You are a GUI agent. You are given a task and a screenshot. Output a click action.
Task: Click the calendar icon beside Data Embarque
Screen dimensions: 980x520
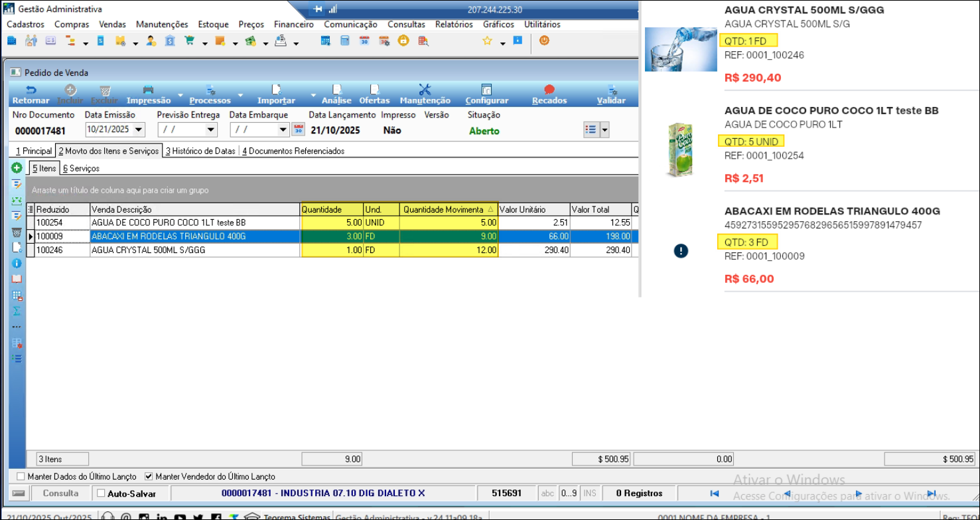coord(299,130)
